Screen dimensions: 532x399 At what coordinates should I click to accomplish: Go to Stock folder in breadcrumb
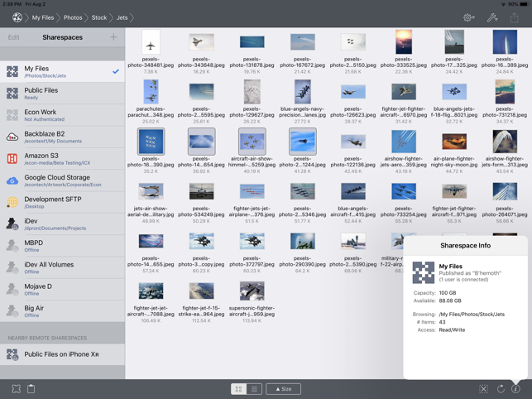click(x=99, y=17)
